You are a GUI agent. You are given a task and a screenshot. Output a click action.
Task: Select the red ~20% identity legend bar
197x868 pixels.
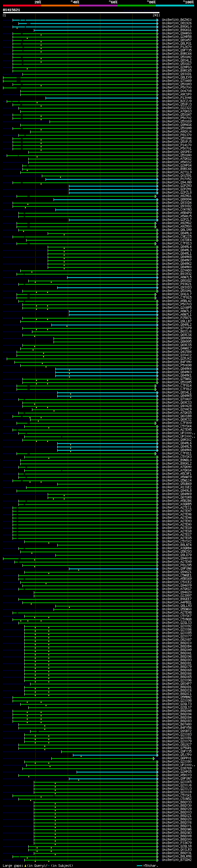(22, 6)
